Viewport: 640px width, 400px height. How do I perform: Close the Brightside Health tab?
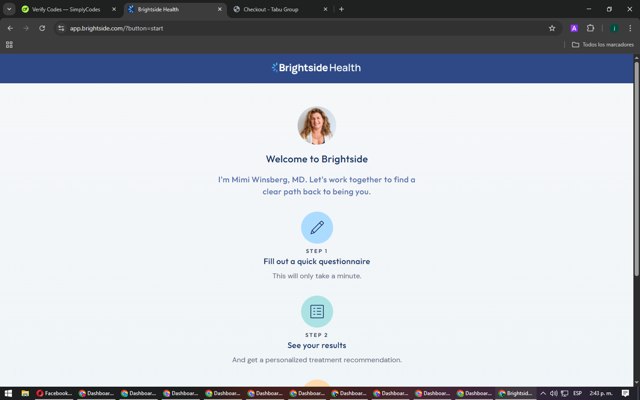click(x=220, y=9)
